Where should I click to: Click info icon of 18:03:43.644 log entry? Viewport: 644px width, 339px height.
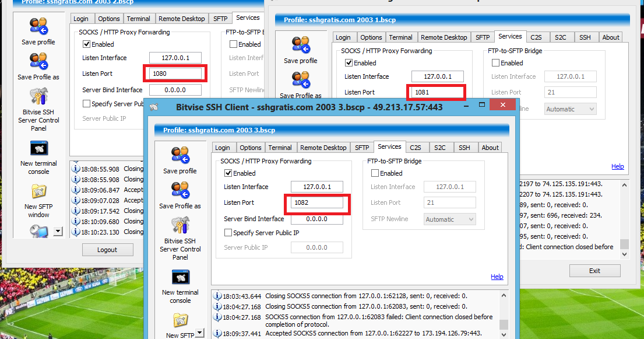coord(217,296)
